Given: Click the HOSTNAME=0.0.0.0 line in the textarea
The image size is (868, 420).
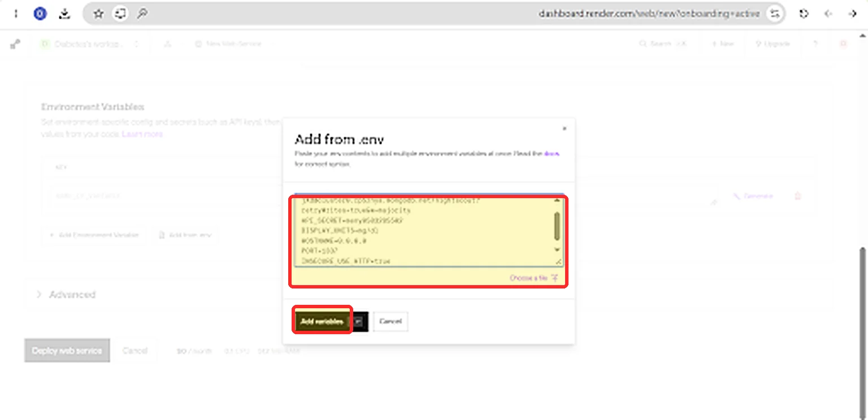Looking at the screenshot, I should (335, 241).
